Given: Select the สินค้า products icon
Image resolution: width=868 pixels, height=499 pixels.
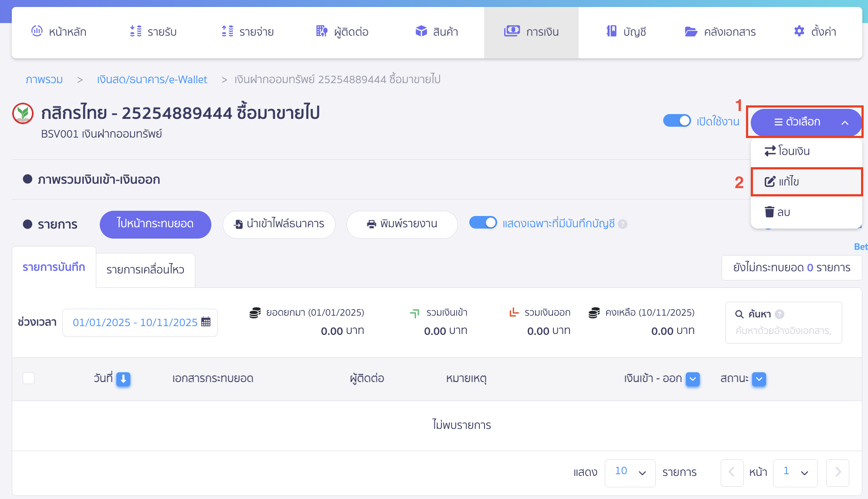Looking at the screenshot, I should 421,31.
